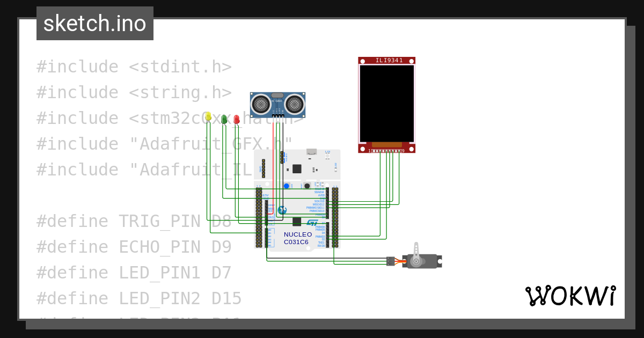Click the #define LED_PIN2 D15 line
This screenshot has height=338, width=644.
(139, 298)
